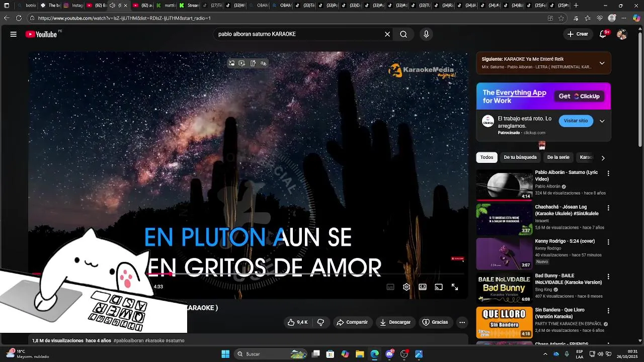Viewport: 644px width, 362px height.
Task: Go to the YouTube home logo
Action: 41,34
